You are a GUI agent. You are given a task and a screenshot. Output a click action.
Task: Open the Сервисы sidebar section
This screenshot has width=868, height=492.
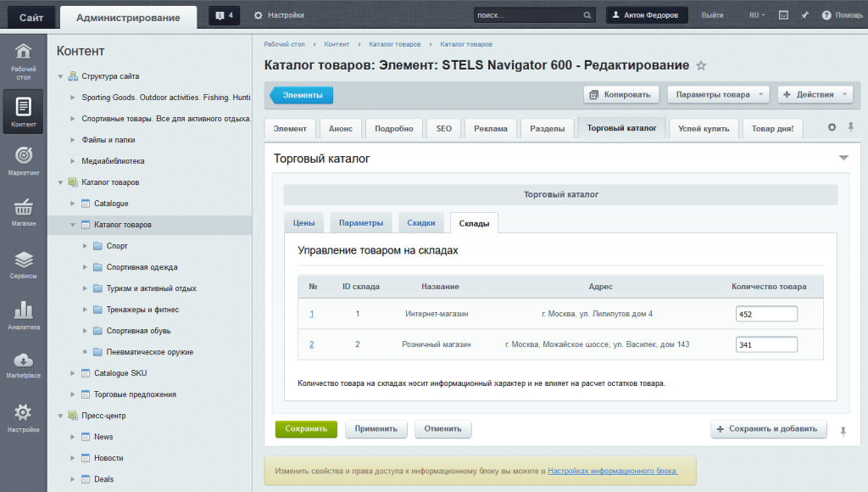click(23, 265)
